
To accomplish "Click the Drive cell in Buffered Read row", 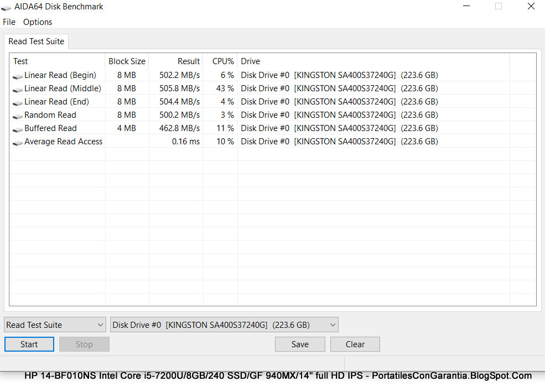I will coord(339,128).
